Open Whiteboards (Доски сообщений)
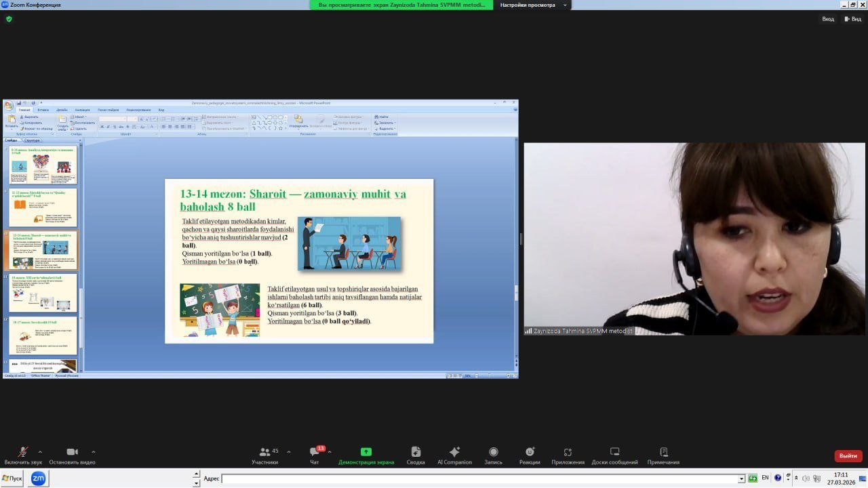This screenshot has height=488, width=868. 614,452
